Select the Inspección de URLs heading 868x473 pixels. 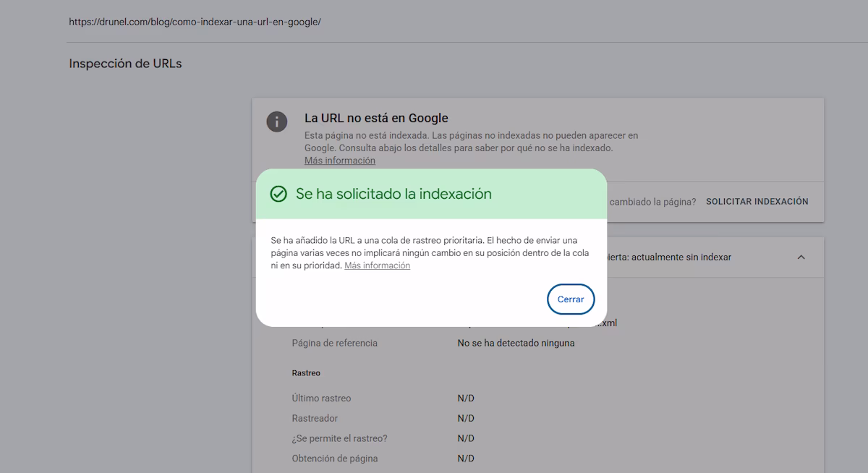tap(125, 64)
